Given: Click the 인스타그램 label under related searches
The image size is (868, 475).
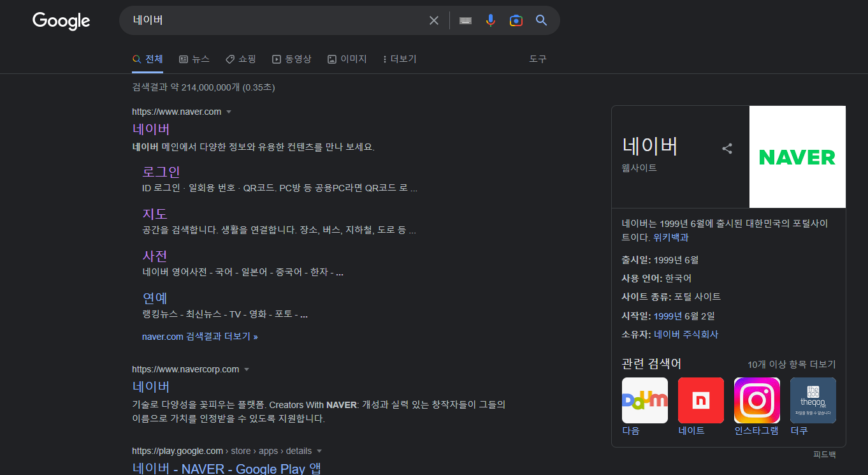Looking at the screenshot, I should [756, 431].
